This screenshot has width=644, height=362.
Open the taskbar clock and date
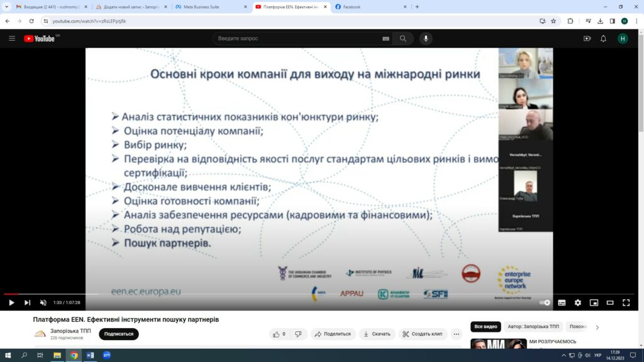(x=615, y=356)
